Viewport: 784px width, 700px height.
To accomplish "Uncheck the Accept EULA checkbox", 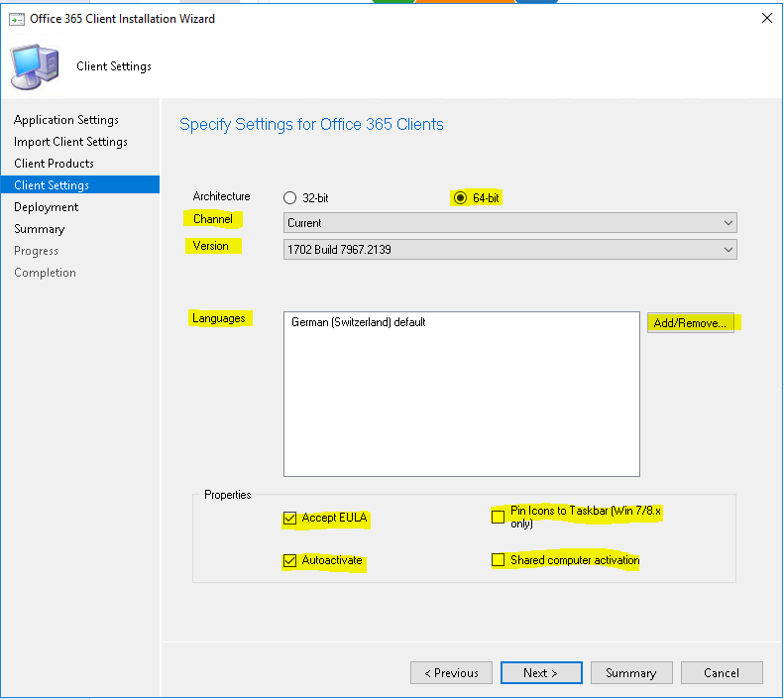I will click(x=289, y=518).
